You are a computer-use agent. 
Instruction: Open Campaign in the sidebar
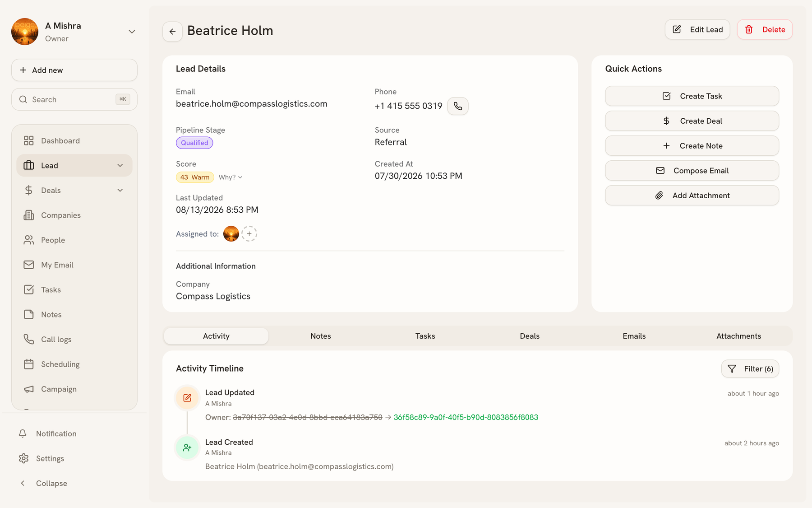pyautogui.click(x=74, y=389)
